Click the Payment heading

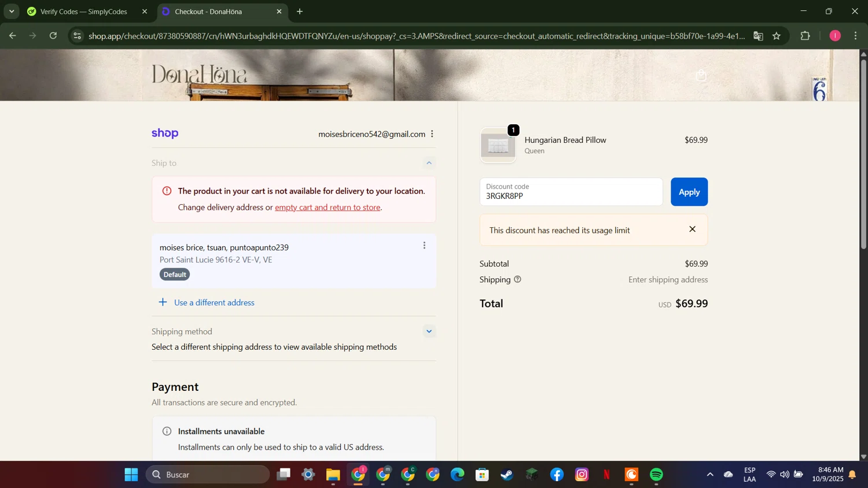click(175, 387)
